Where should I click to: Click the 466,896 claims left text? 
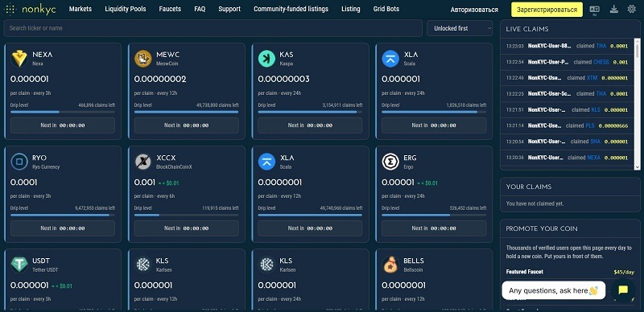[97, 105]
